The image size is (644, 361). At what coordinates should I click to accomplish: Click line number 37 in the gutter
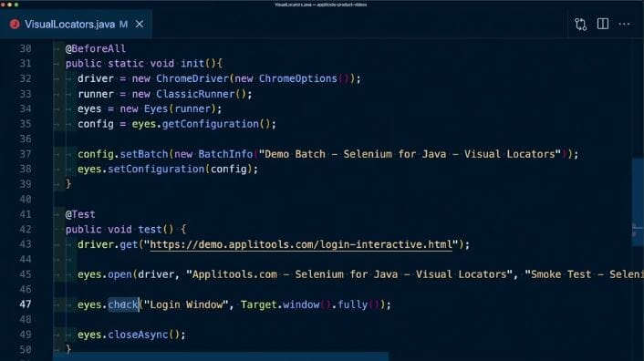click(25, 154)
